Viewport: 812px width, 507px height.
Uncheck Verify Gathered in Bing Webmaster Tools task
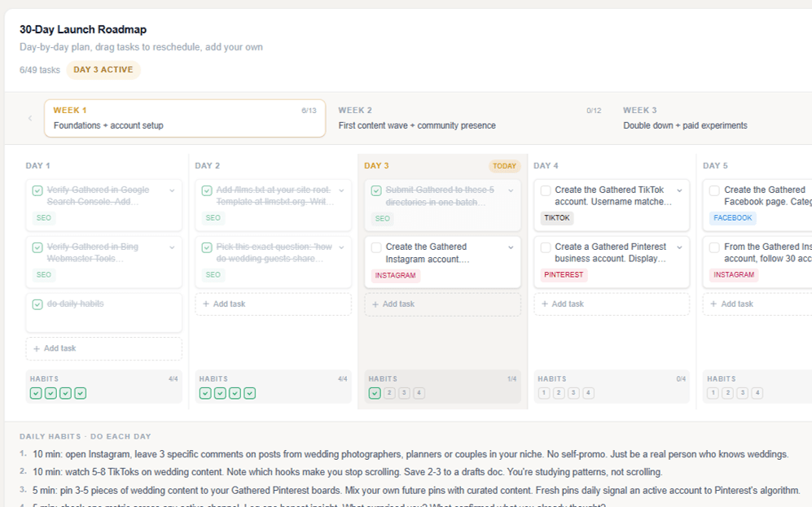37,247
